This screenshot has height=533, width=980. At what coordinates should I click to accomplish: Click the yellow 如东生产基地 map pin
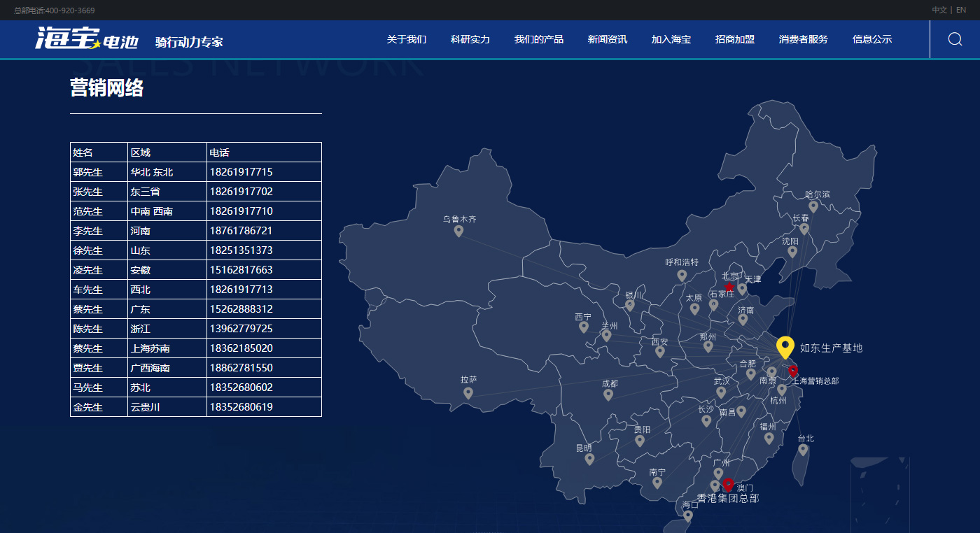[785, 346]
